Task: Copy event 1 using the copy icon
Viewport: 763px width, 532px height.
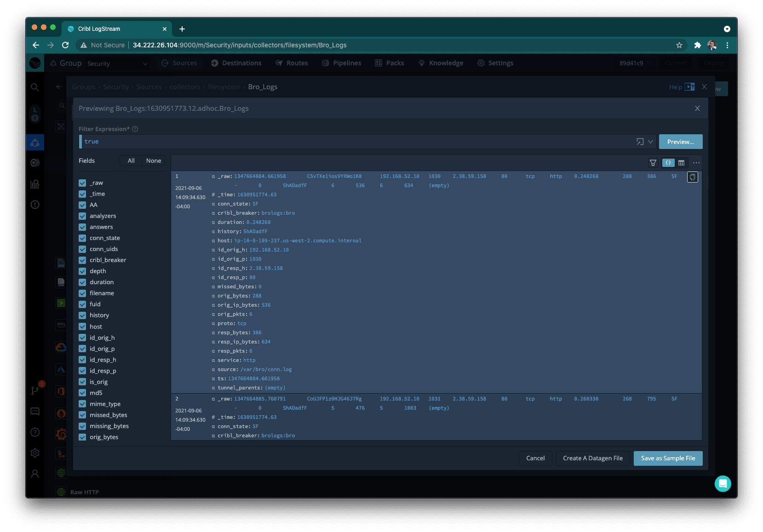Action: (692, 177)
